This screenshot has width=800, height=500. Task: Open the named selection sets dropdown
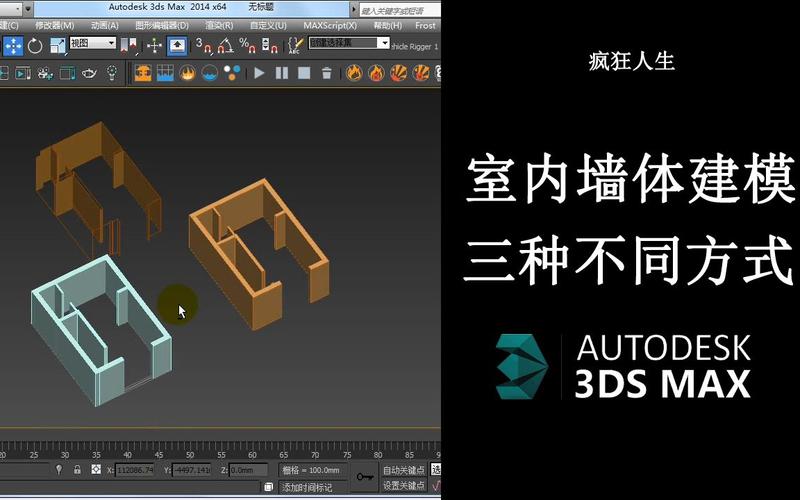click(x=384, y=43)
